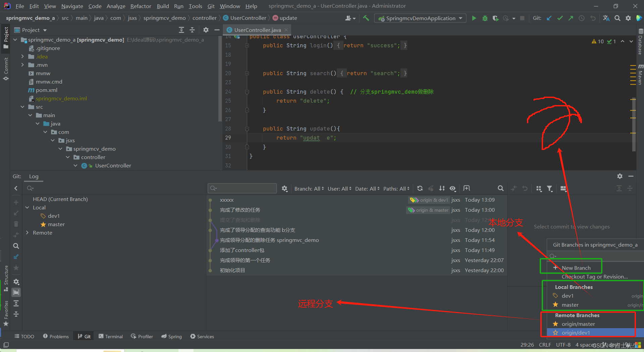Commit changes with Git checkmark icon

click(x=560, y=18)
